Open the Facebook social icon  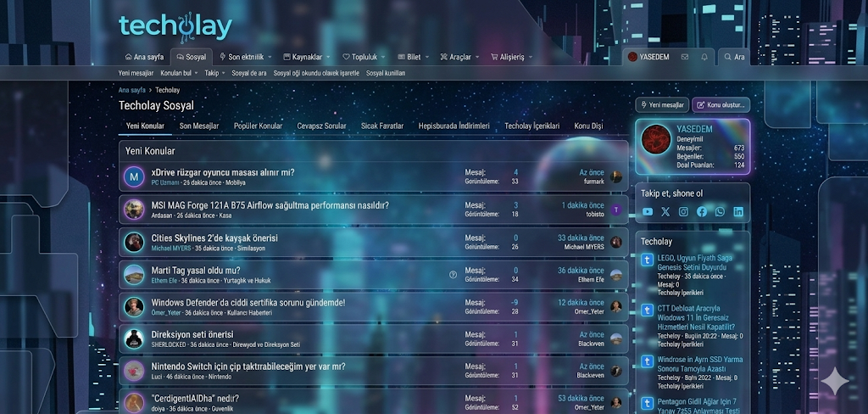702,212
